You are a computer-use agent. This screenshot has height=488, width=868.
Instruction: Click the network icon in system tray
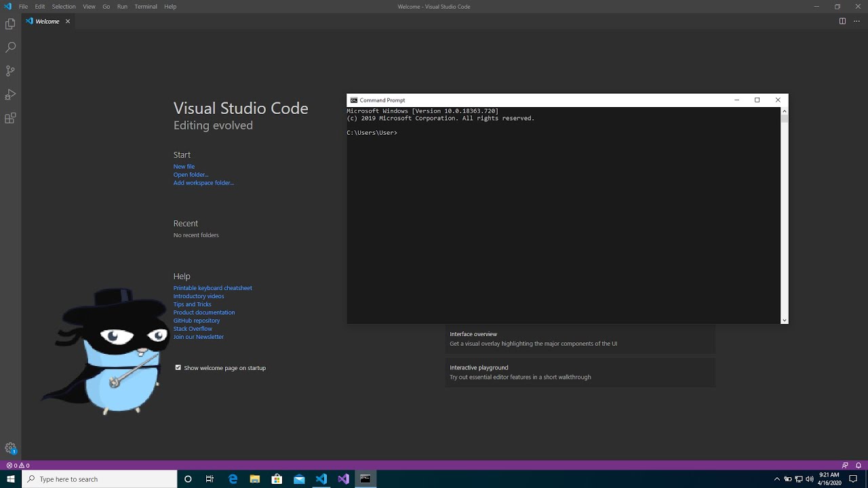pos(798,479)
